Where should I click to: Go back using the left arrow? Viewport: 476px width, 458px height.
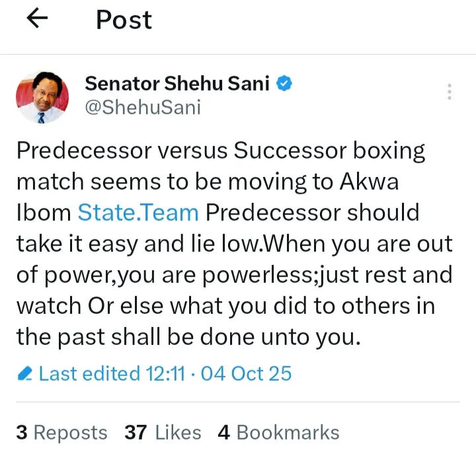coord(38,20)
